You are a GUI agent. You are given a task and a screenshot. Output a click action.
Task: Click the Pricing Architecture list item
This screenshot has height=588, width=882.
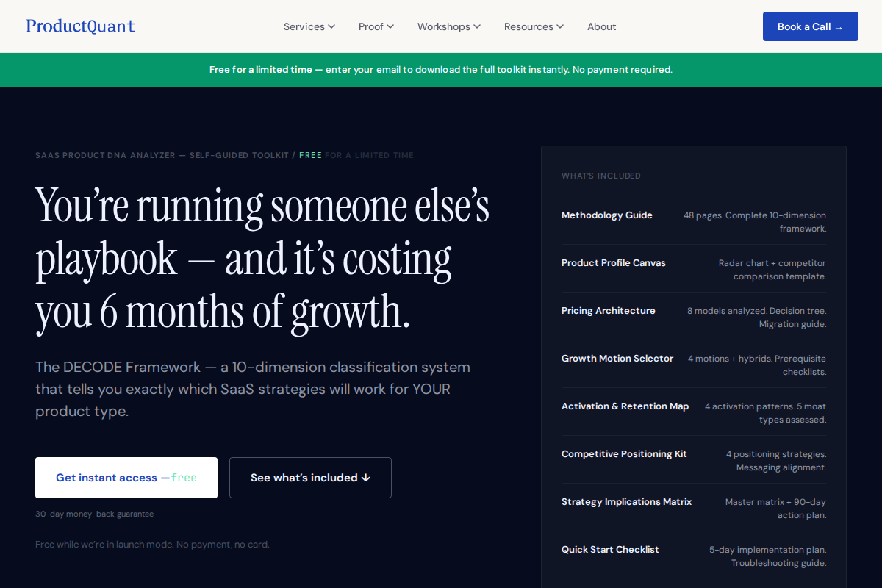(694, 316)
